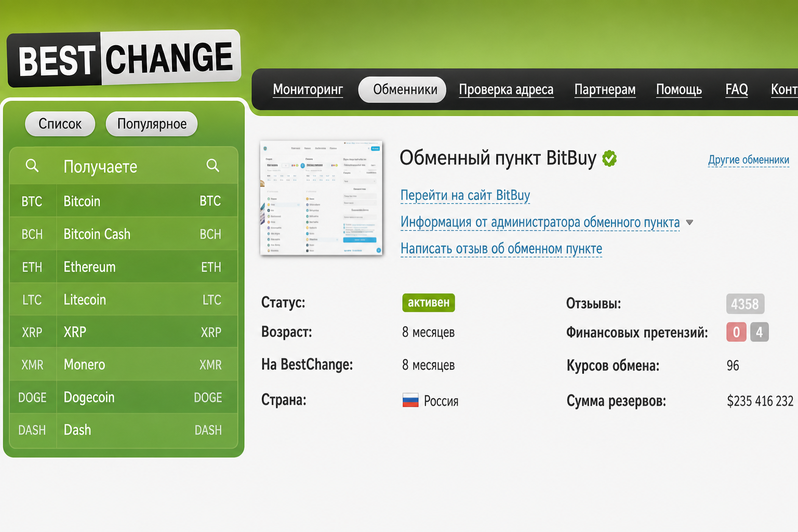
Task: Open the BitBuy site screenshot thumbnail
Action: tap(321, 198)
